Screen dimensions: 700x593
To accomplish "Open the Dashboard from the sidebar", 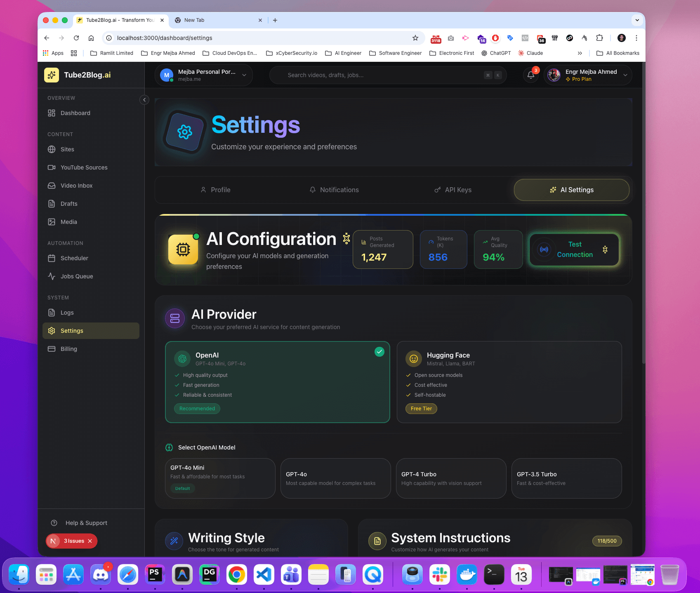I will [x=75, y=113].
